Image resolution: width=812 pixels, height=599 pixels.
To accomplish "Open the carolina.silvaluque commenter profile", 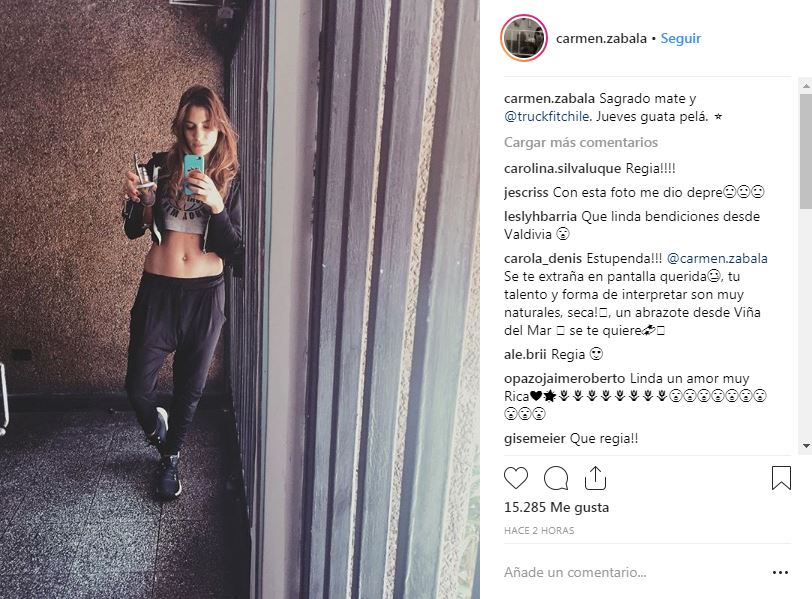I will (562, 168).
